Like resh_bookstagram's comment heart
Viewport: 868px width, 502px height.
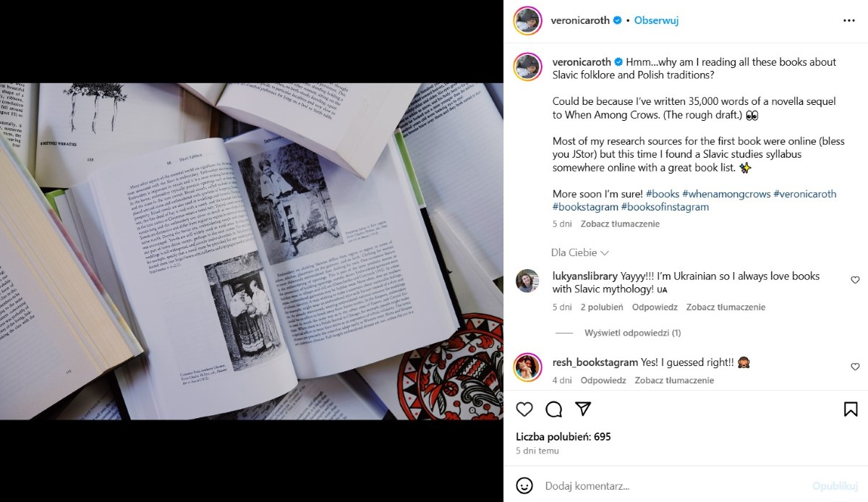(x=855, y=367)
